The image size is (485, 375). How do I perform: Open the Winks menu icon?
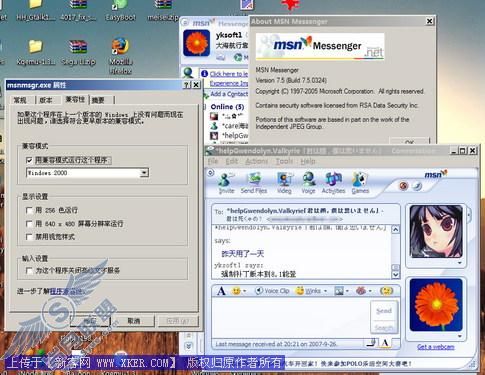click(300, 291)
